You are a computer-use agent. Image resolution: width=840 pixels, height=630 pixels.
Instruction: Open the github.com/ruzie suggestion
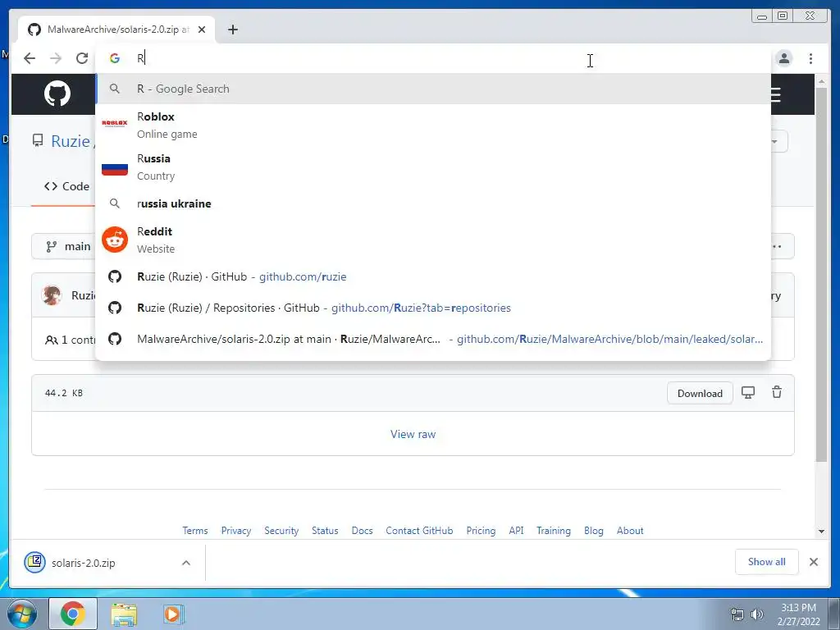tap(433, 276)
